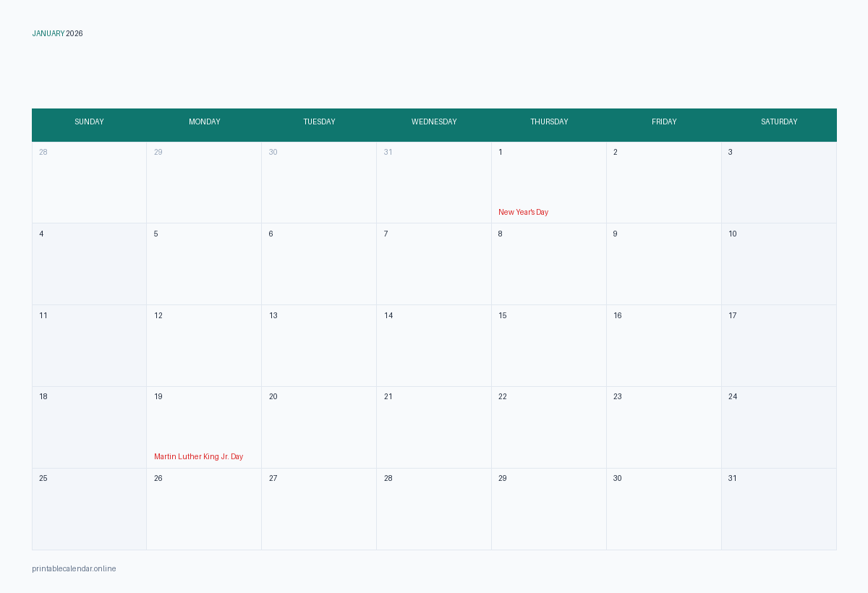This screenshot has height=593, width=868.
Task: Click day number 31 on Saturday
Action: [x=733, y=478]
